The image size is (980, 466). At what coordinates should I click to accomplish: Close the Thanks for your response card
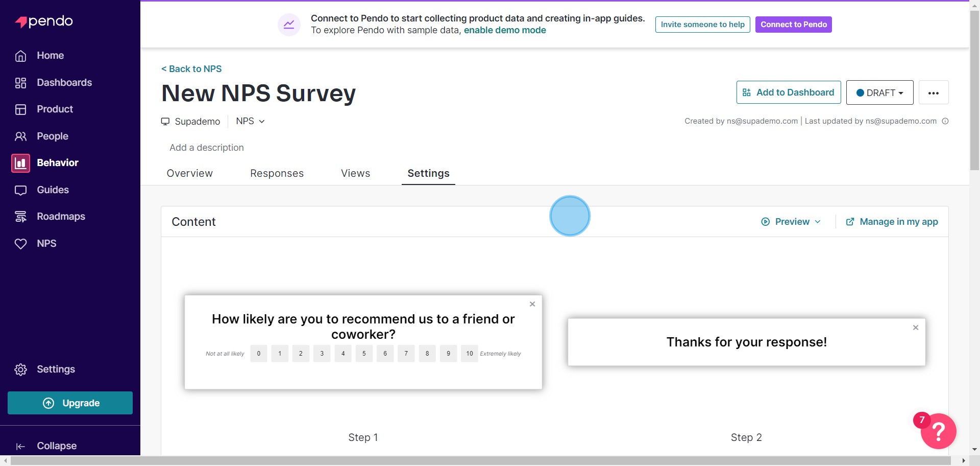[916, 328]
